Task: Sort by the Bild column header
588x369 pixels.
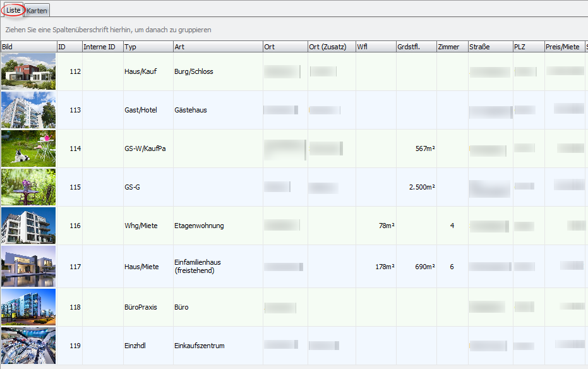Action: [x=29, y=47]
